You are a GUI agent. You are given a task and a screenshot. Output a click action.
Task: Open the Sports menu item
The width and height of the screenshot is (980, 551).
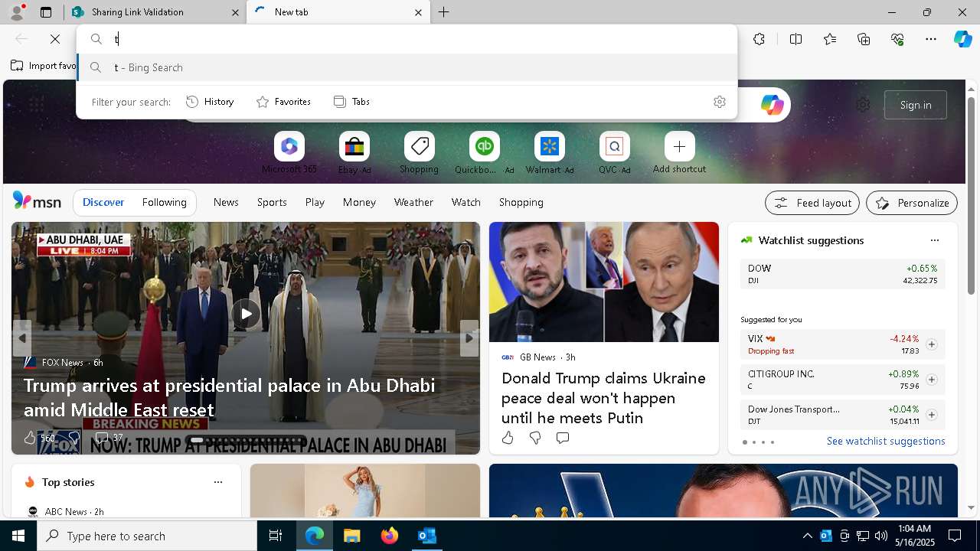tap(272, 202)
